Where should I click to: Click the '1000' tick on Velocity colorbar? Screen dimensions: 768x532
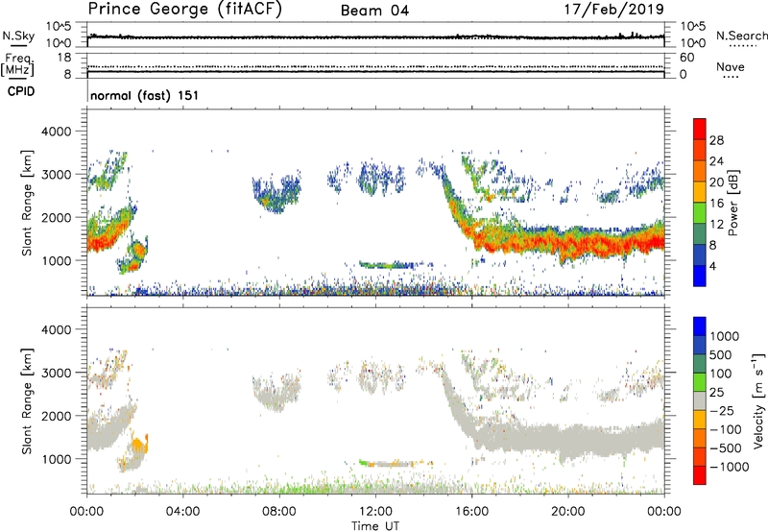coord(725,336)
